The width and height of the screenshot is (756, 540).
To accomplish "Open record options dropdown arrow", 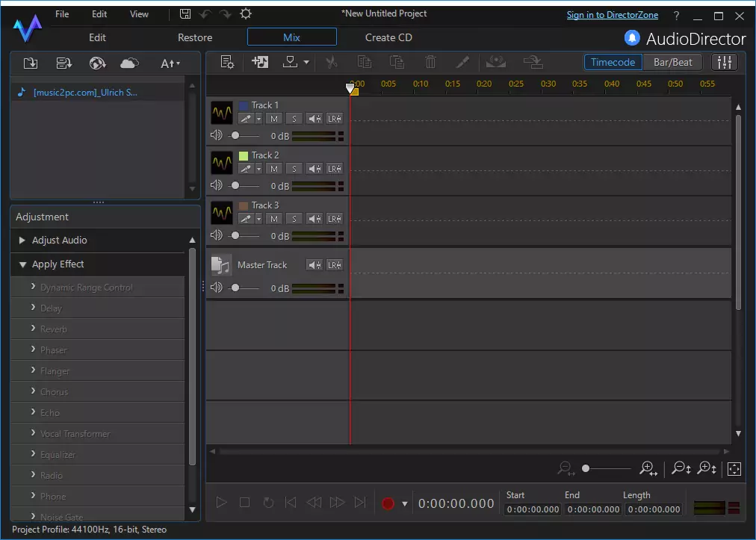I will coord(404,504).
